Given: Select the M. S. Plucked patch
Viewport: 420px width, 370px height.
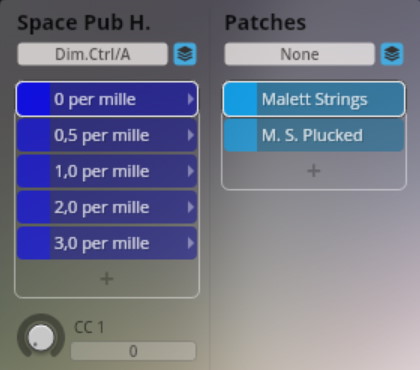Looking at the screenshot, I should point(314,135).
